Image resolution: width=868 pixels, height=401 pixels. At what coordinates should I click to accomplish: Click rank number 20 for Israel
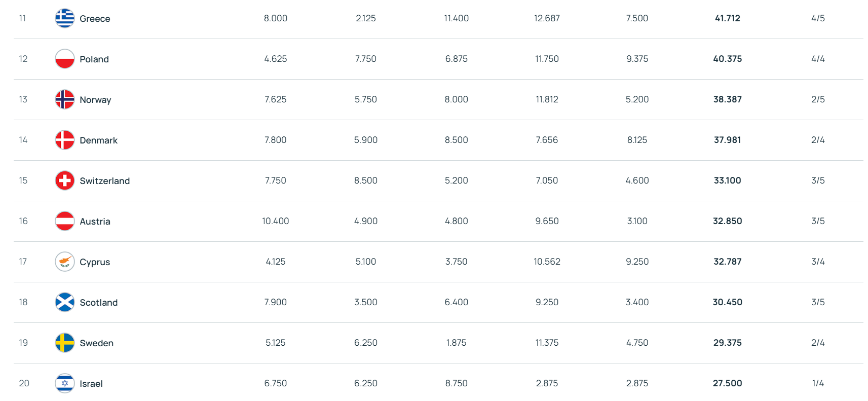(x=24, y=383)
